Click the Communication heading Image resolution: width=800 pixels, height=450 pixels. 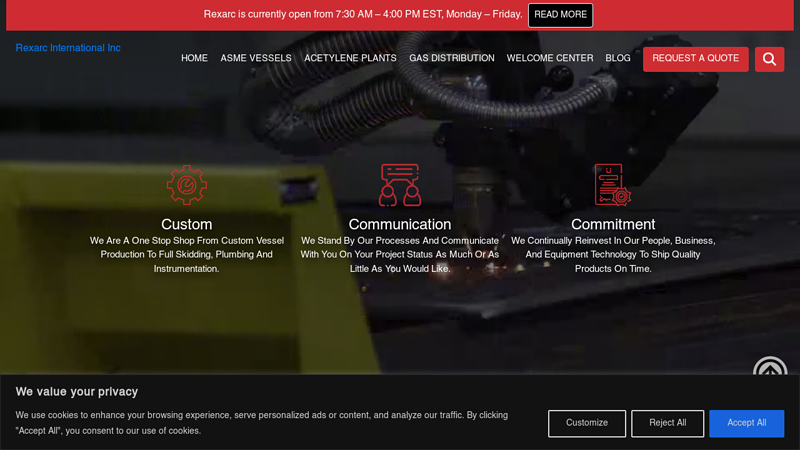click(400, 224)
